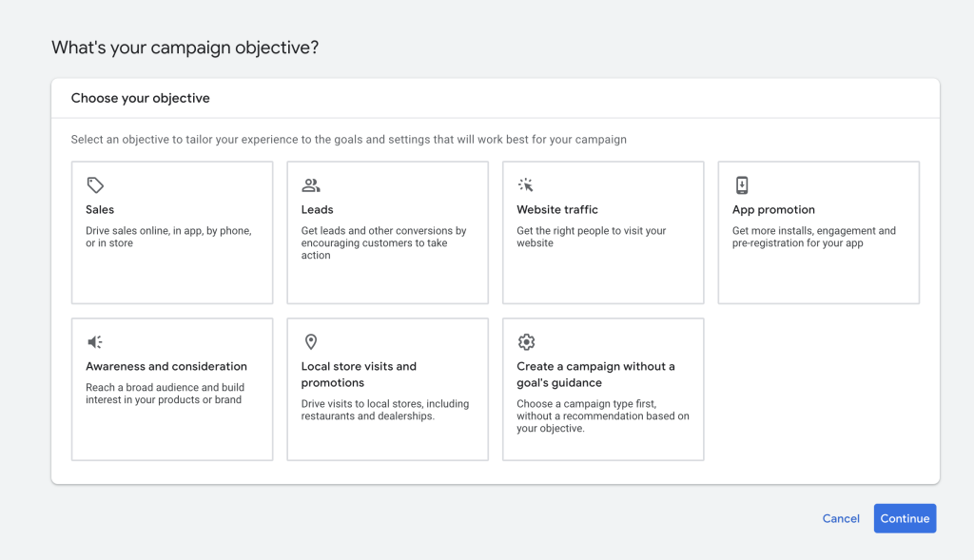
Task: Click the Sales description text
Action: click(x=168, y=237)
